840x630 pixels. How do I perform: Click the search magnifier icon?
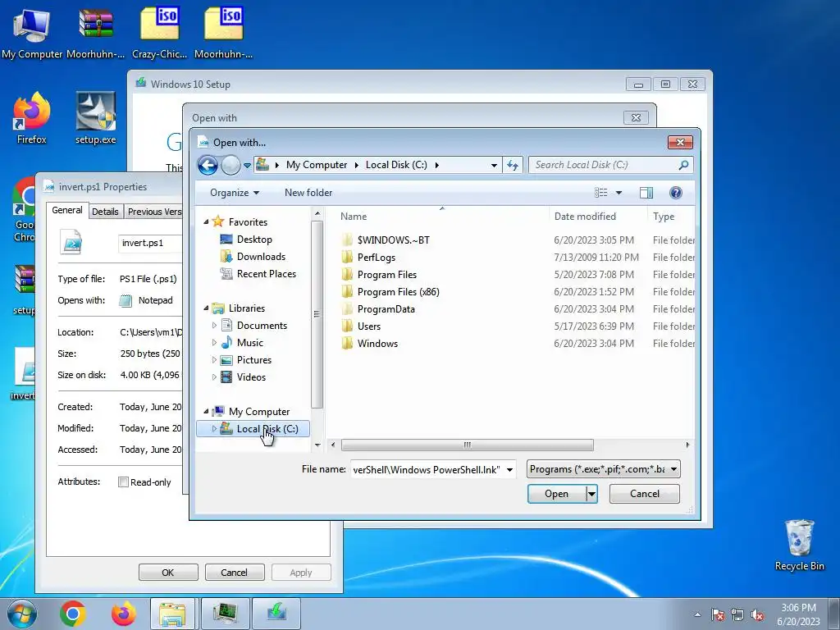tap(683, 165)
